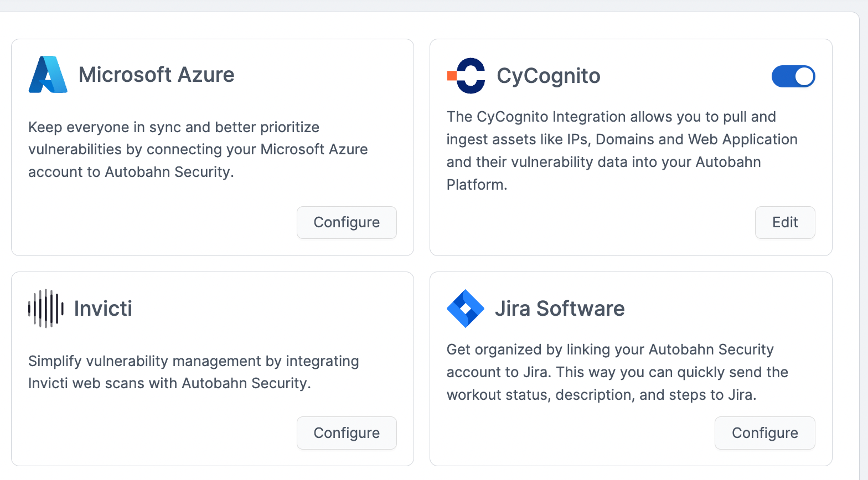868x480 pixels.
Task: Select the Invicti card title
Action: tap(103, 309)
